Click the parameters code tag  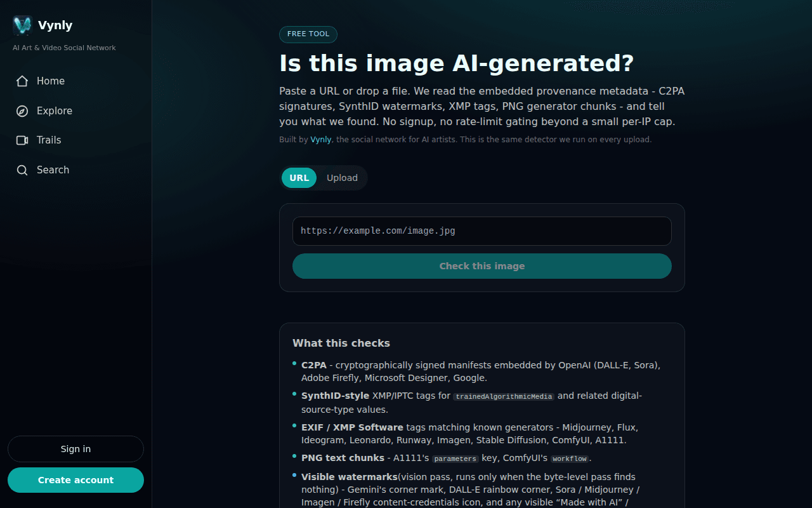tap(455, 458)
